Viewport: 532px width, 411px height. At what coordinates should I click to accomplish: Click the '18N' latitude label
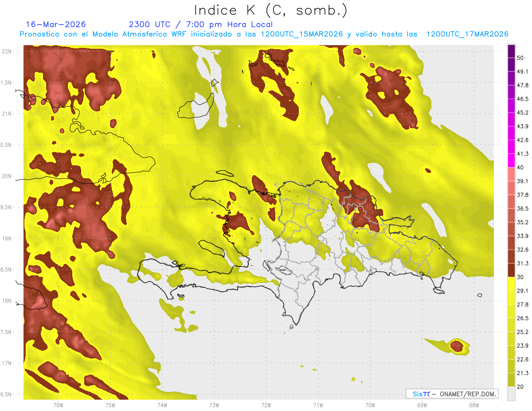point(7,301)
